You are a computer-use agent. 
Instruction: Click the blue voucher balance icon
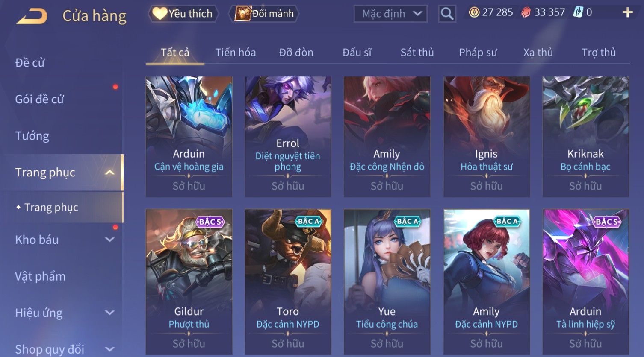tap(578, 12)
